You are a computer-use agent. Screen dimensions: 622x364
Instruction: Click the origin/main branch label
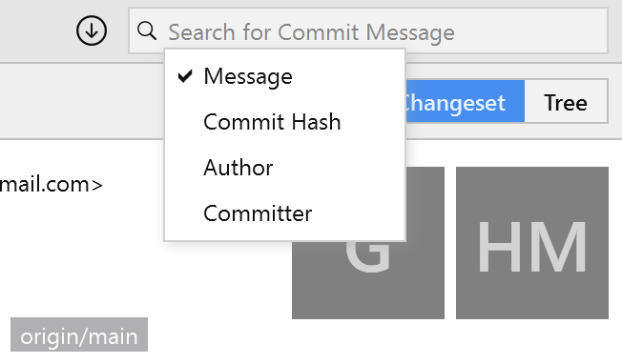pos(79,334)
